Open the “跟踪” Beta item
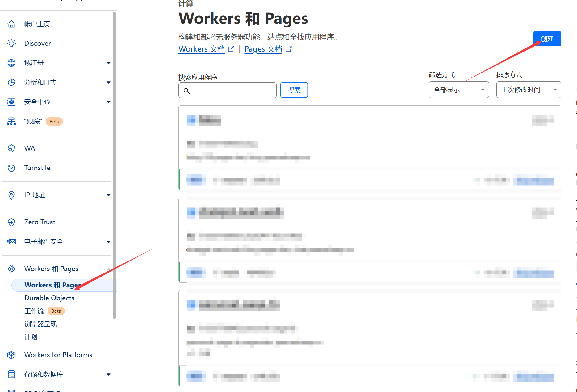 tap(43, 121)
